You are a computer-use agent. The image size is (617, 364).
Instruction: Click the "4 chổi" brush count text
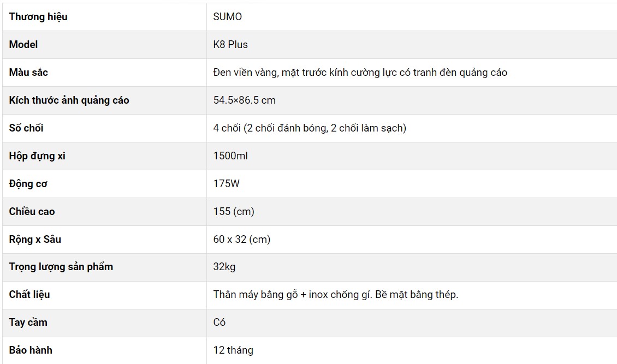226,128
